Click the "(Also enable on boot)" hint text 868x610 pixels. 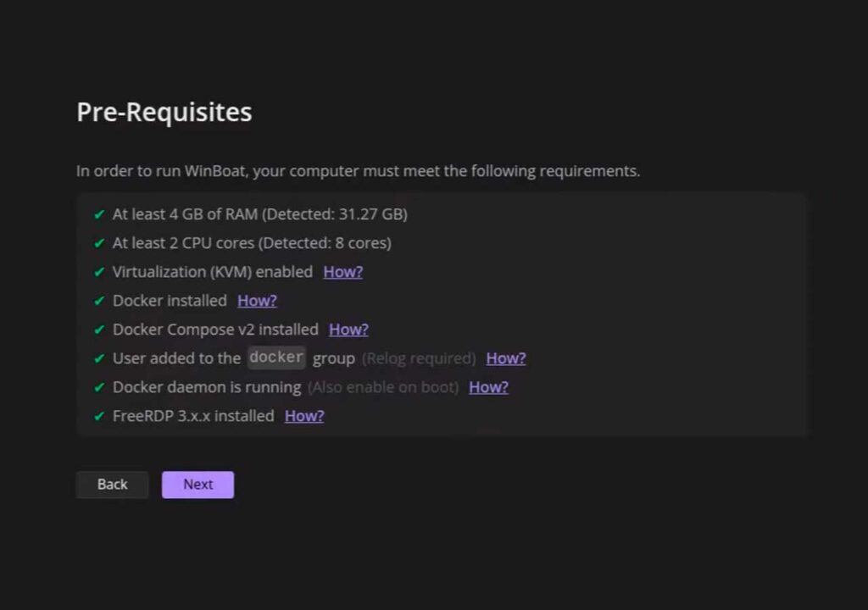(x=383, y=387)
